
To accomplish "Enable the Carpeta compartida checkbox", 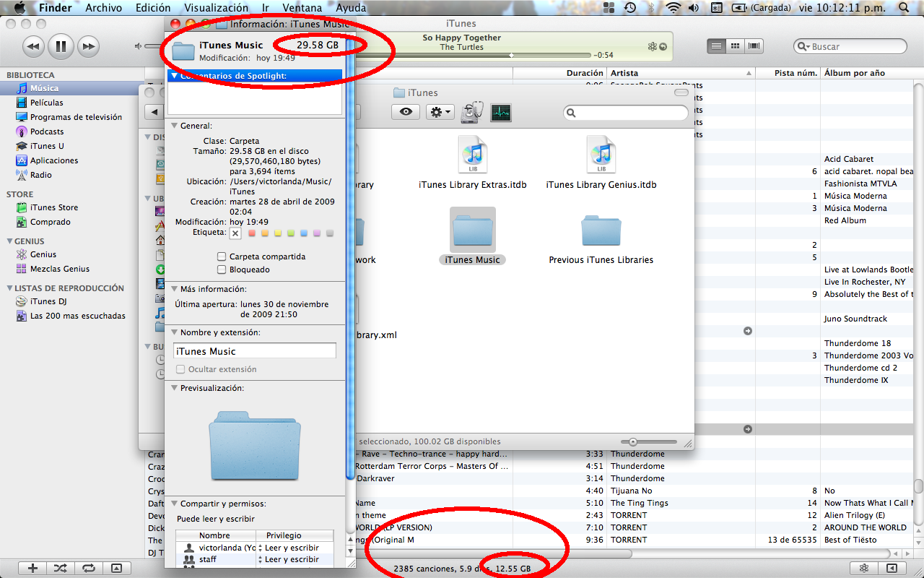I will click(x=222, y=256).
